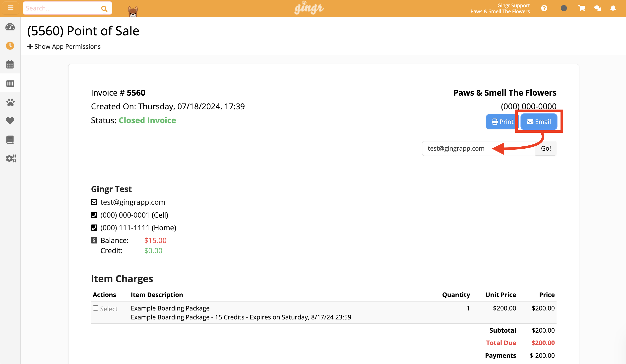Screen dimensions: 626x364
Task: Click the cell phone icon
Action: [x=94, y=215]
